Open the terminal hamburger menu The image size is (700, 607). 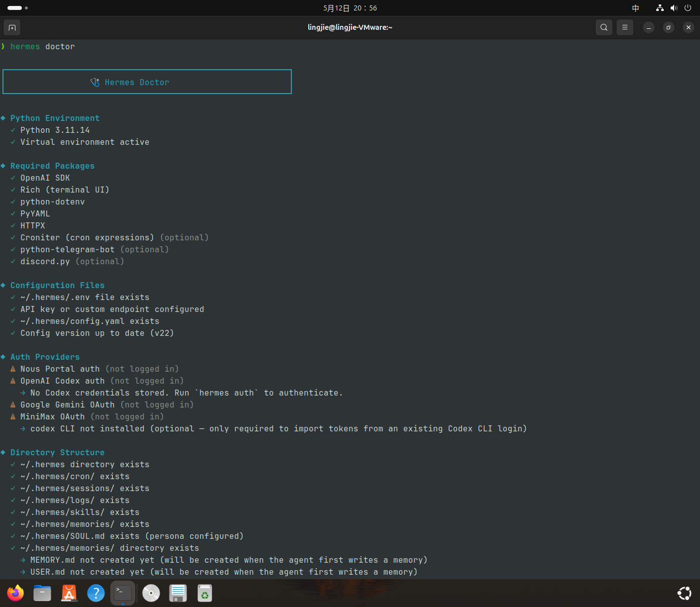click(x=625, y=27)
